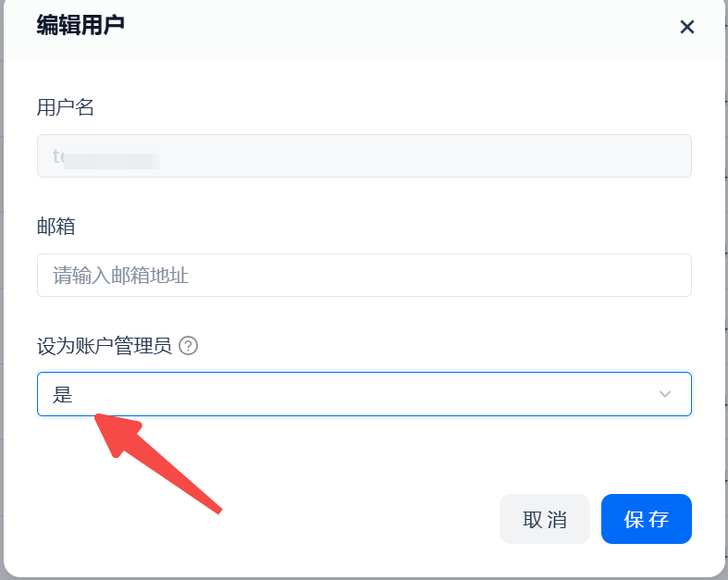The height and width of the screenshot is (580, 728).
Task: Close the 编辑用户 dialog with X
Action: (686, 27)
